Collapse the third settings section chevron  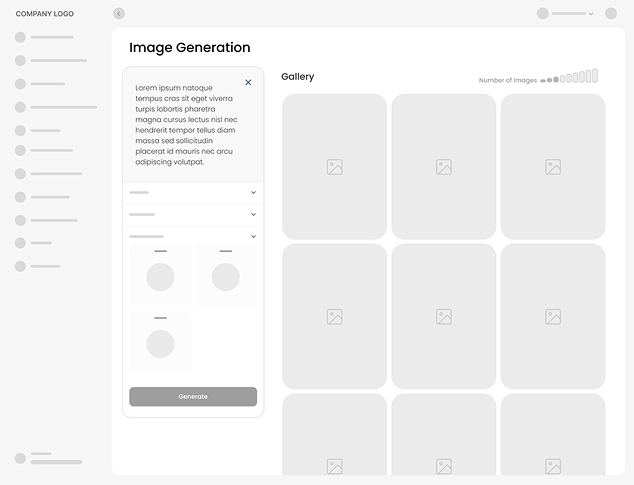pos(253,236)
